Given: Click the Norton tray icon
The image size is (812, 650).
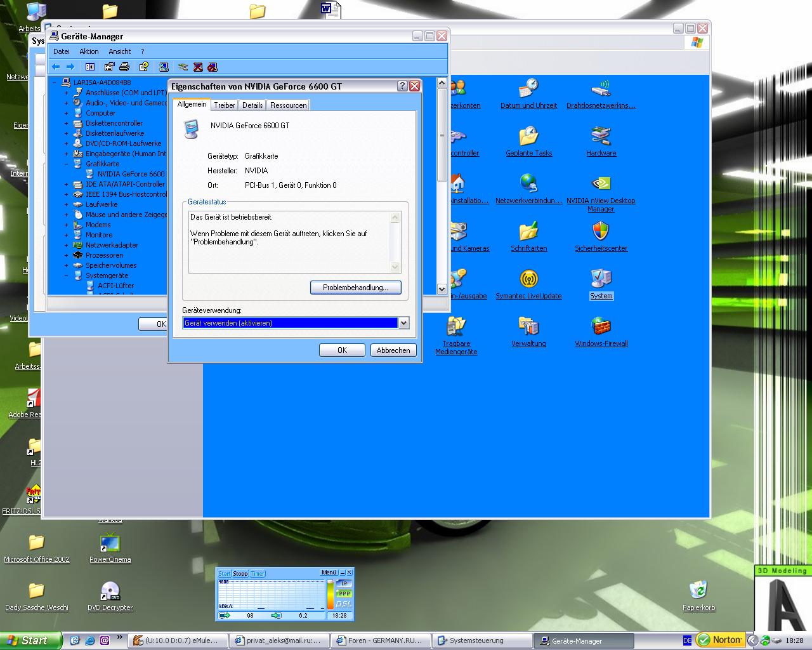Looking at the screenshot, I should (x=720, y=640).
